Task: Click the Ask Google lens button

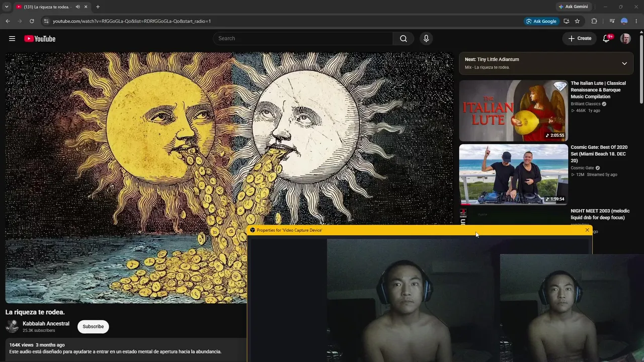Action: (x=541, y=21)
